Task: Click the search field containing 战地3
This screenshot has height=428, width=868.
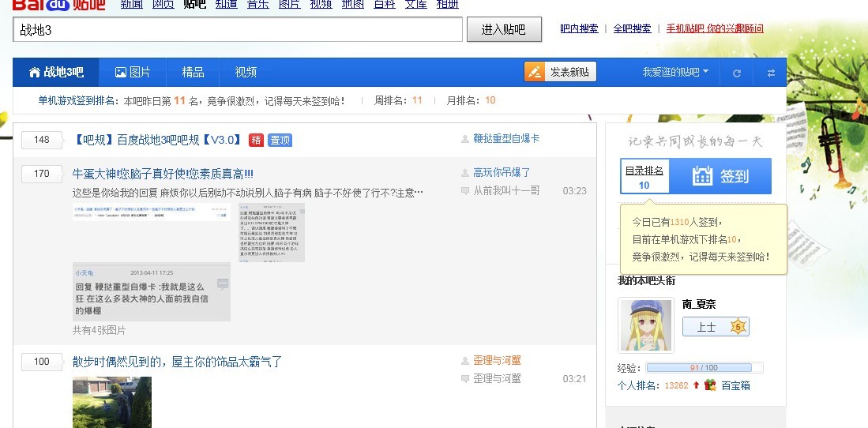Action: click(238, 29)
